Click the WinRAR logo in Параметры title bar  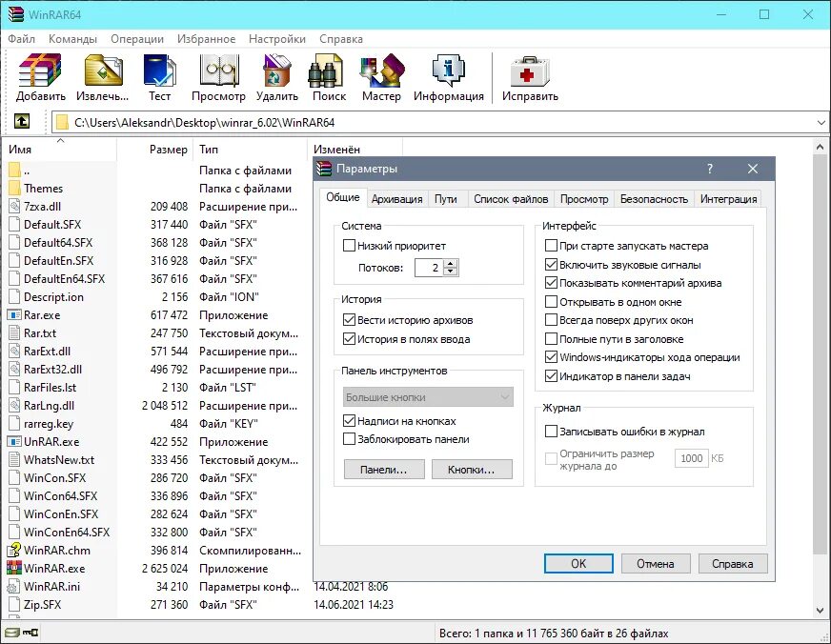pyautogui.click(x=324, y=169)
